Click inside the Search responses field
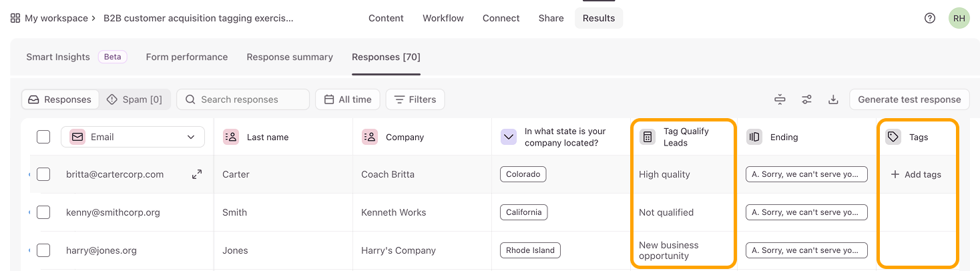The image size is (980, 271). point(243,99)
